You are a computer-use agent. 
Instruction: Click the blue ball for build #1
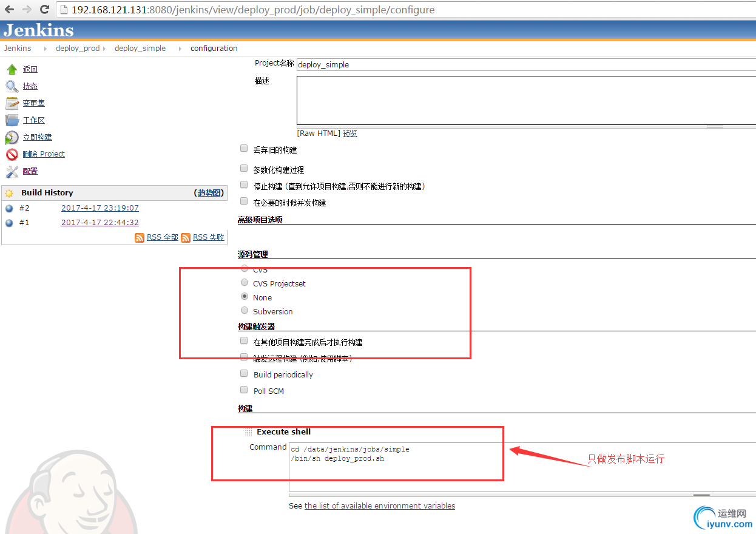(9, 223)
